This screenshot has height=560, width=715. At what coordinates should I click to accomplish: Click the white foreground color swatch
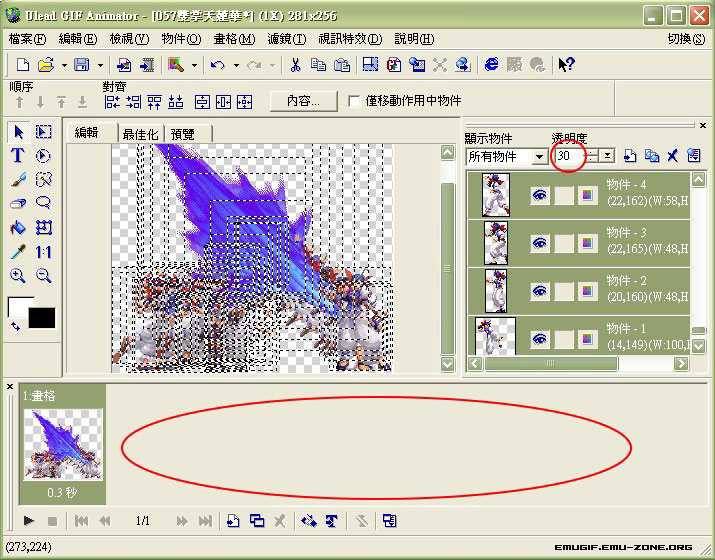pos(18,306)
